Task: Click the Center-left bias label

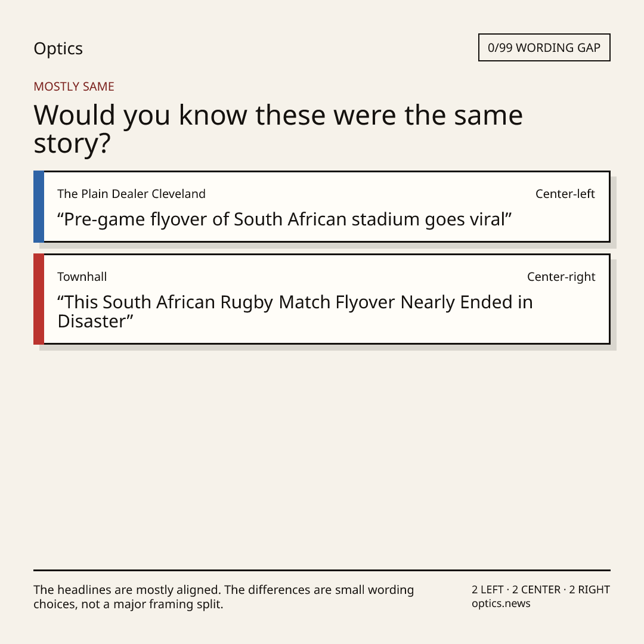Action: tap(565, 194)
